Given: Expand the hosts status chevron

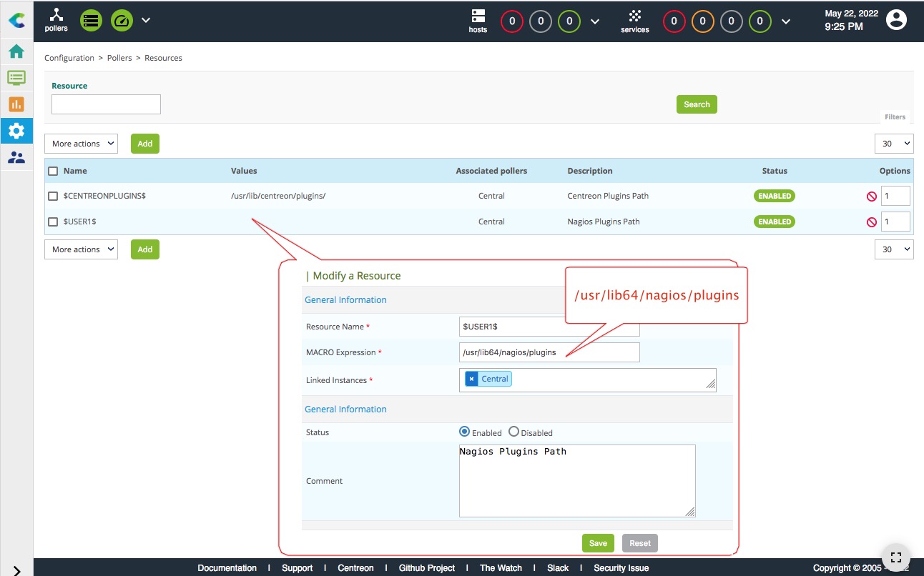Looking at the screenshot, I should pos(595,21).
